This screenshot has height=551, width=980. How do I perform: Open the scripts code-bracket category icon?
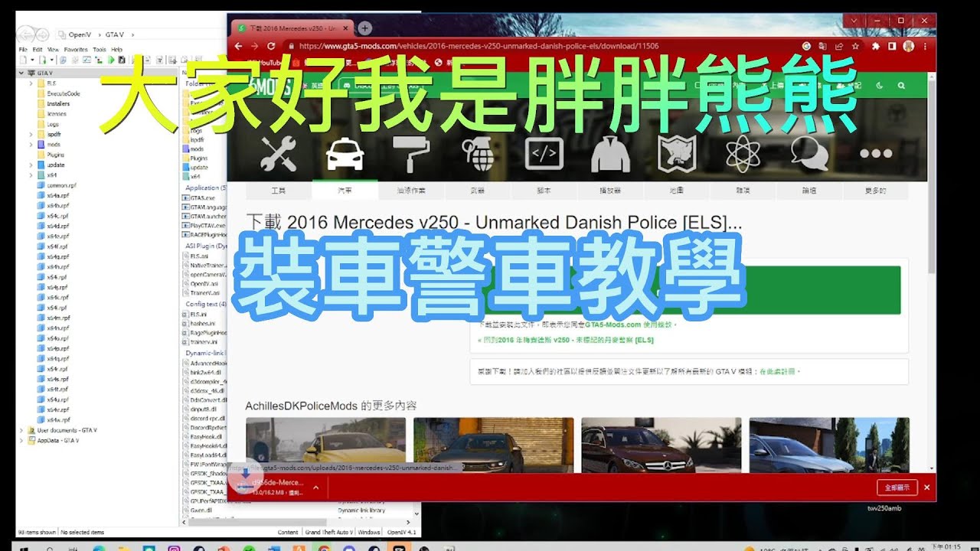[x=544, y=154]
